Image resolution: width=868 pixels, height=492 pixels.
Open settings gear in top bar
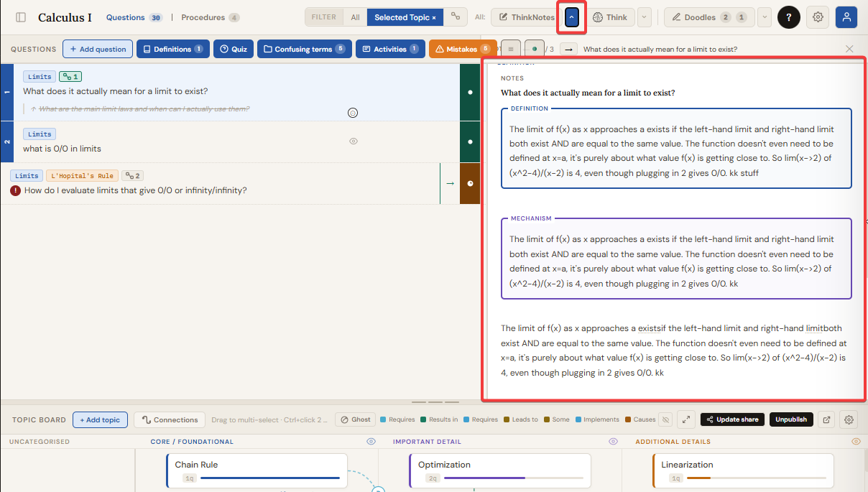coord(817,17)
